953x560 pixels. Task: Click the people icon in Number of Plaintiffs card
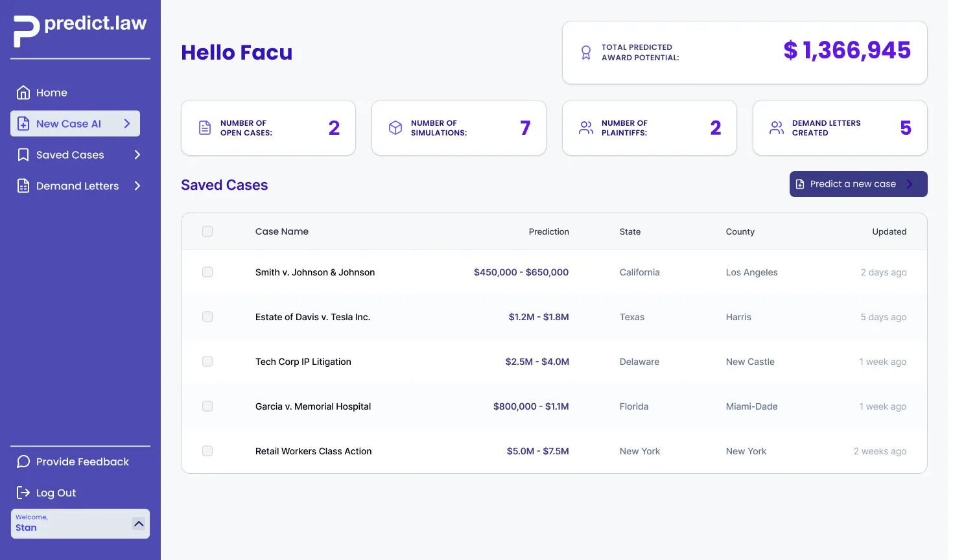[x=586, y=128]
